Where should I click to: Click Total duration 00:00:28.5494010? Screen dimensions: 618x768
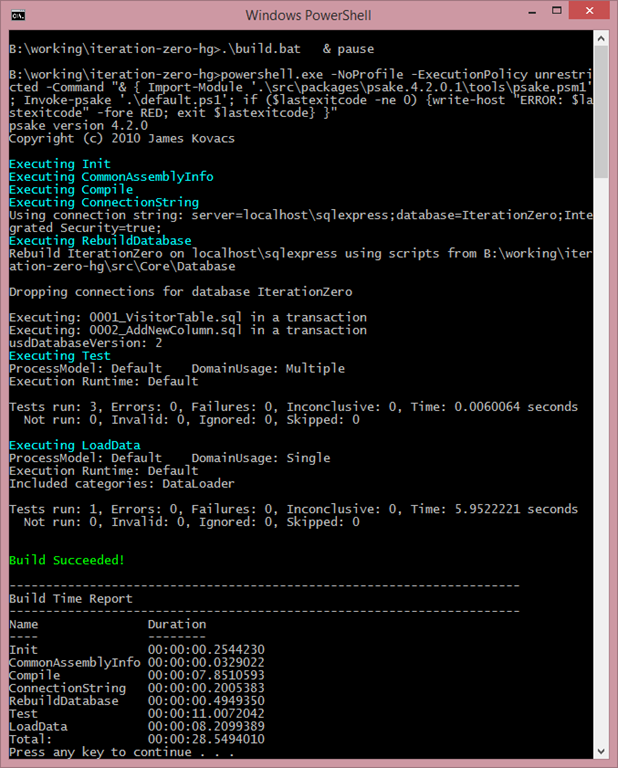tap(206, 739)
